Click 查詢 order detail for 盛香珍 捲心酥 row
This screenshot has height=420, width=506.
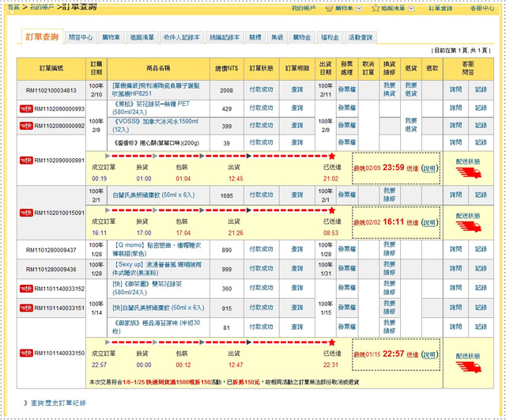point(297,142)
